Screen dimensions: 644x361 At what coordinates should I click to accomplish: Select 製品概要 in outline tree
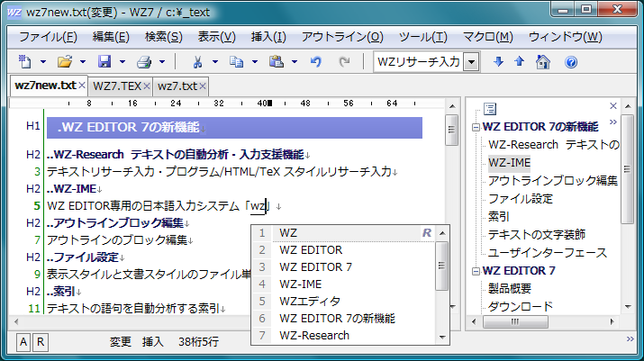(x=510, y=289)
